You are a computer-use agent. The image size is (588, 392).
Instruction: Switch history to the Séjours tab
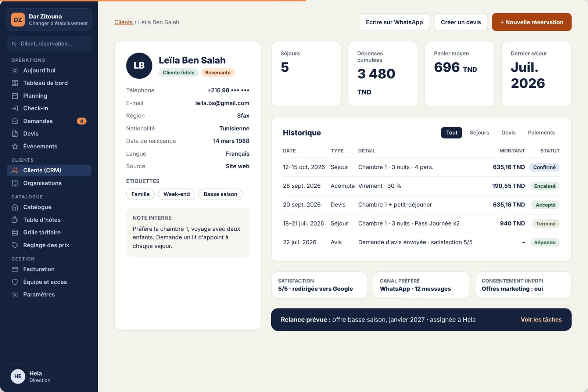(x=479, y=133)
